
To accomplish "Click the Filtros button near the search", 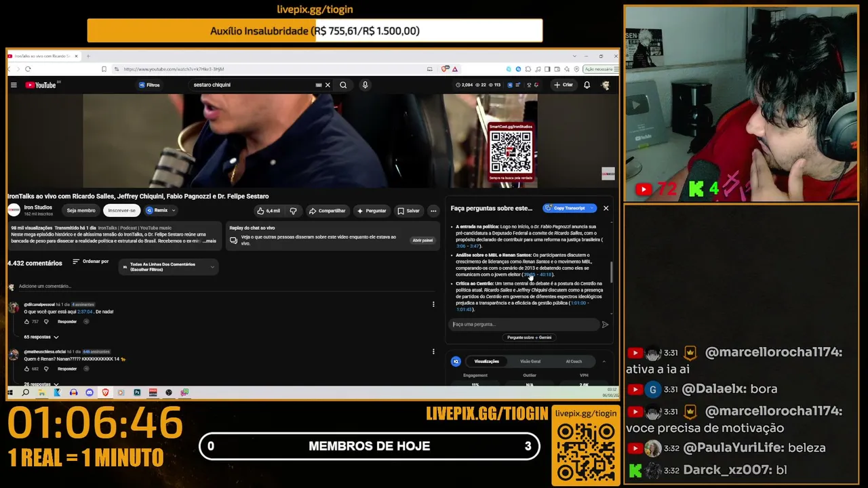I will tap(149, 85).
